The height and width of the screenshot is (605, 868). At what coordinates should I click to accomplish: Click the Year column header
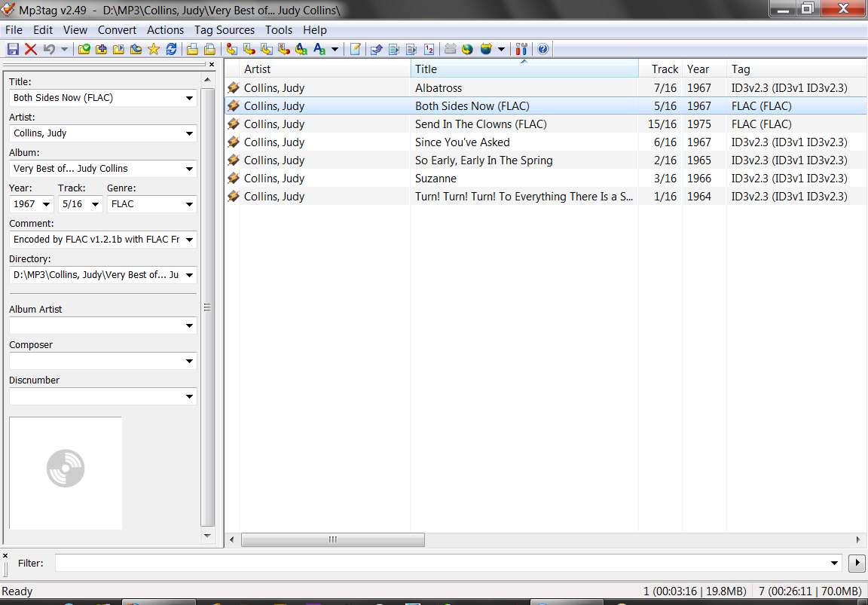pyautogui.click(x=704, y=69)
